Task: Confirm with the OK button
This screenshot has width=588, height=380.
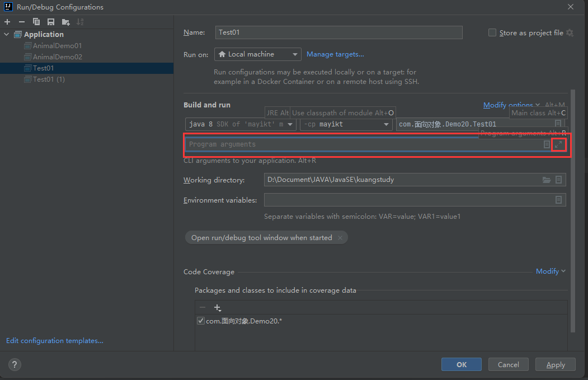Action: [x=461, y=365]
